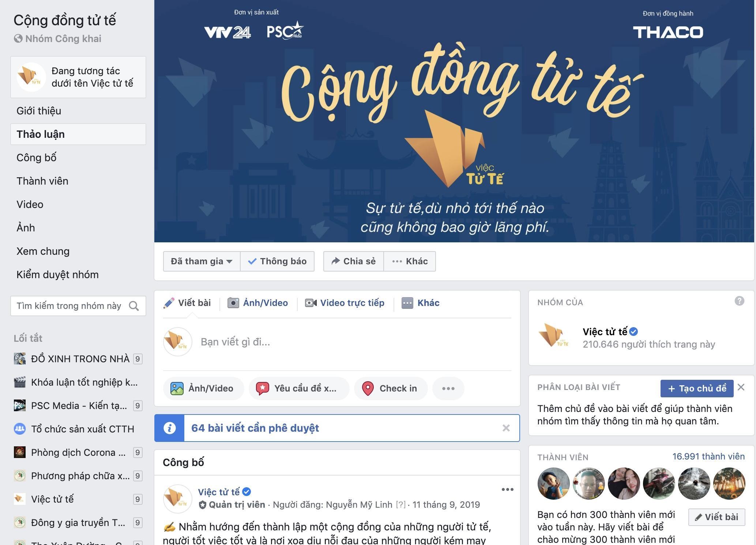756x545 pixels.
Task: Open the three-dot options on Việc tử tế post
Action: [507, 489]
